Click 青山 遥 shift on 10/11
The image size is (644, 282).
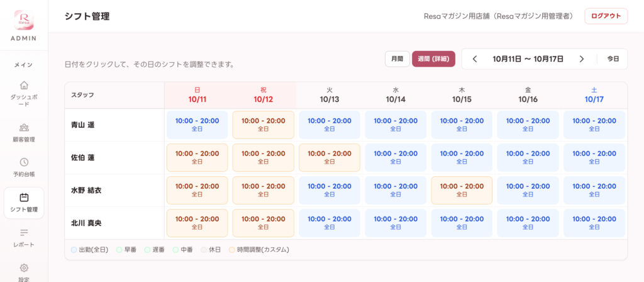pos(197,125)
